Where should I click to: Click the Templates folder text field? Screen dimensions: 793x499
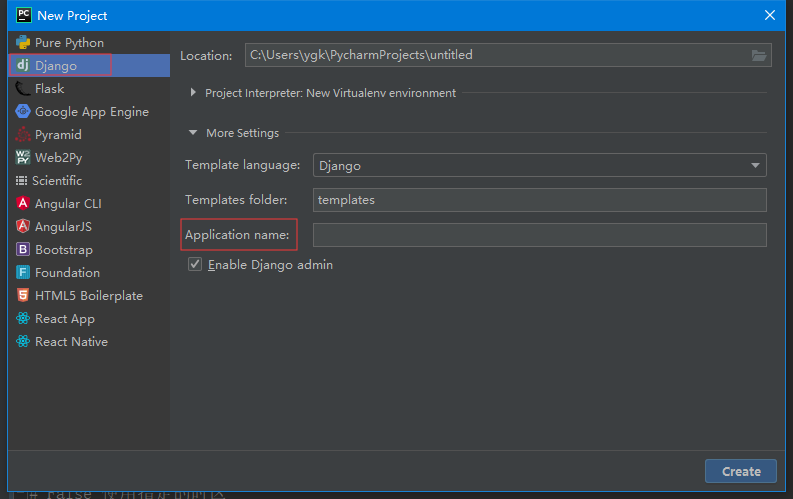pyautogui.click(x=539, y=200)
